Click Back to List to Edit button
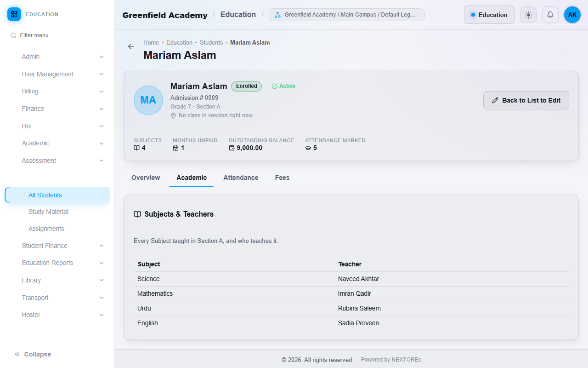The image size is (588, 368). [526, 100]
